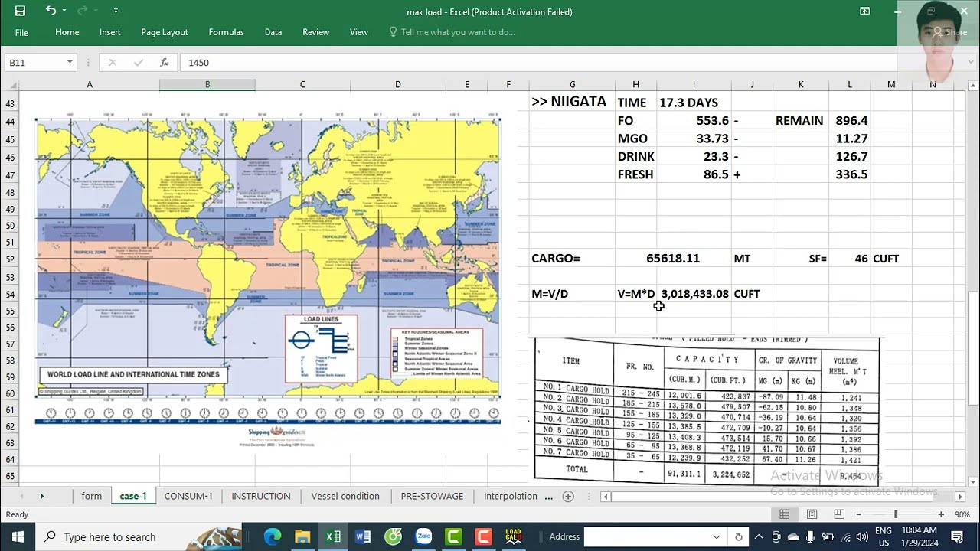
Task: Open the Data ribbon tab
Action: coord(273,32)
